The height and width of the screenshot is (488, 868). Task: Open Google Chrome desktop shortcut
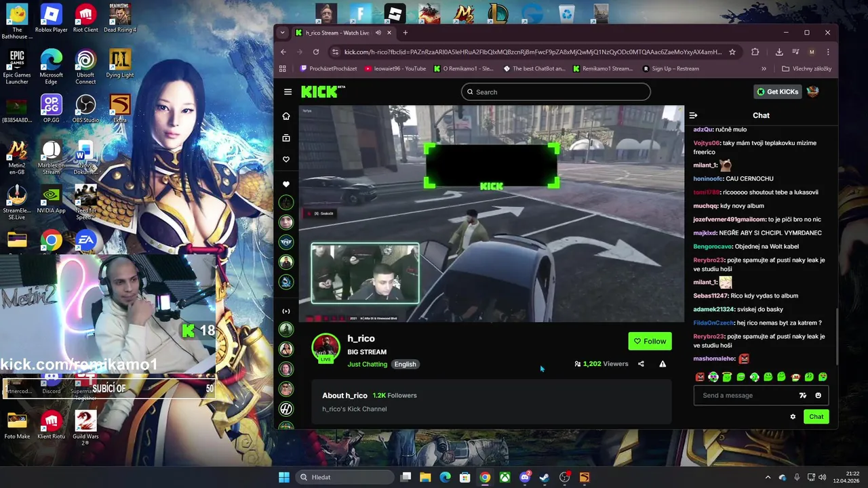51,241
